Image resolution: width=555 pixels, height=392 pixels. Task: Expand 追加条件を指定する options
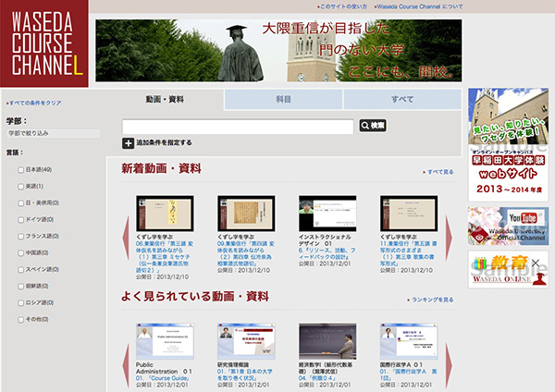164,143
